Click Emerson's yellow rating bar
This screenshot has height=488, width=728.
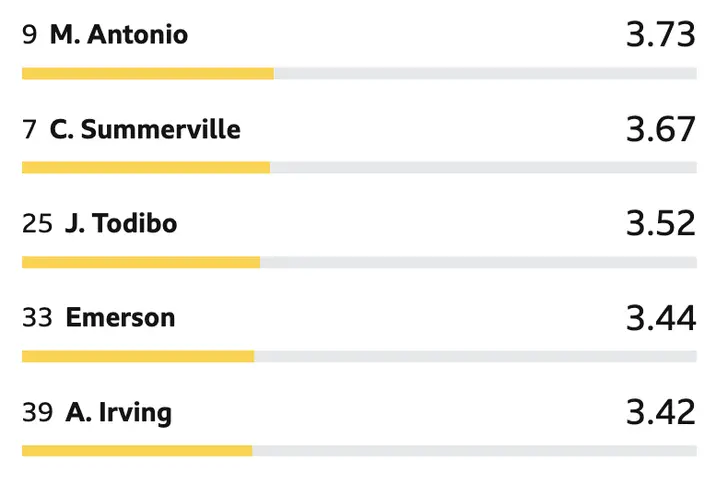pyautogui.click(x=138, y=356)
